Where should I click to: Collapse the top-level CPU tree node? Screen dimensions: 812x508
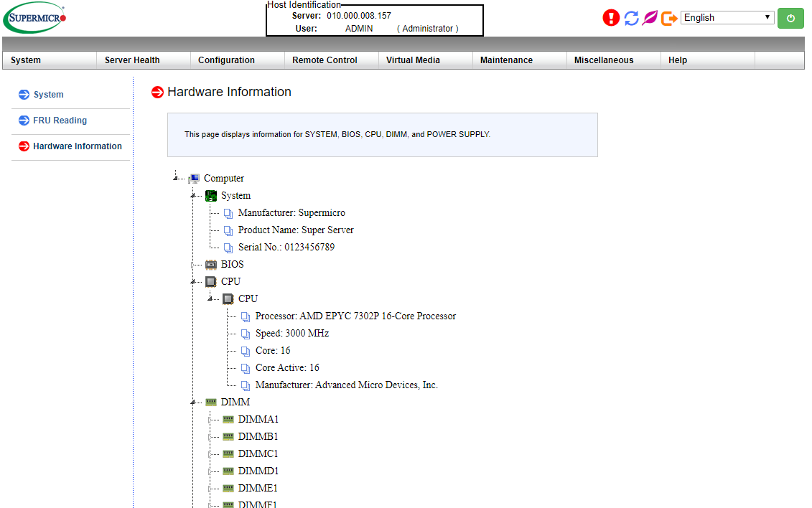[x=192, y=282]
